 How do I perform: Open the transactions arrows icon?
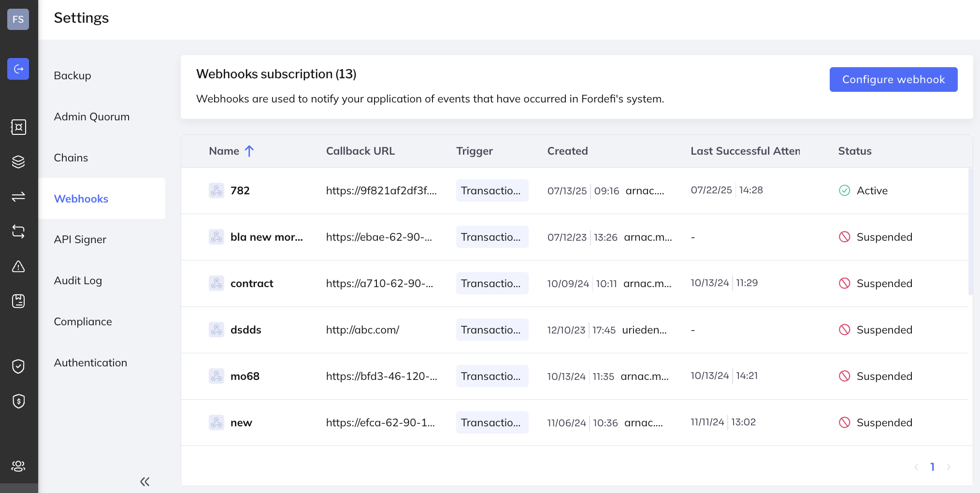click(18, 197)
